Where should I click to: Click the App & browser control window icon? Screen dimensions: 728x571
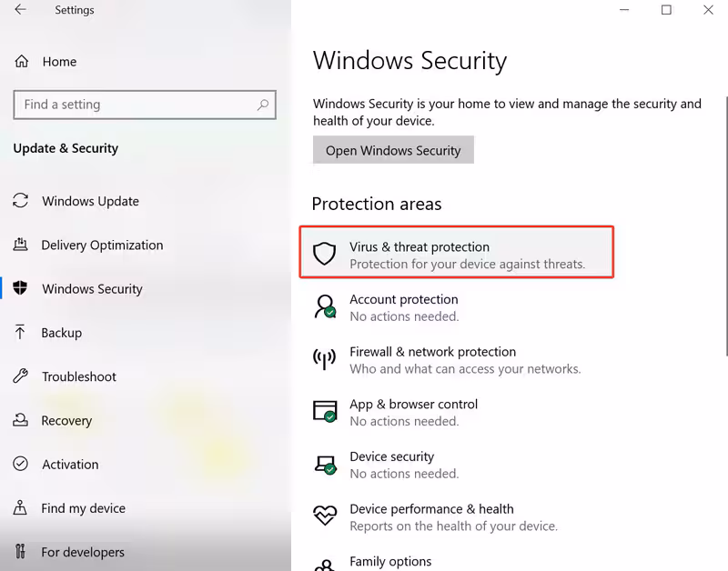[x=325, y=412]
